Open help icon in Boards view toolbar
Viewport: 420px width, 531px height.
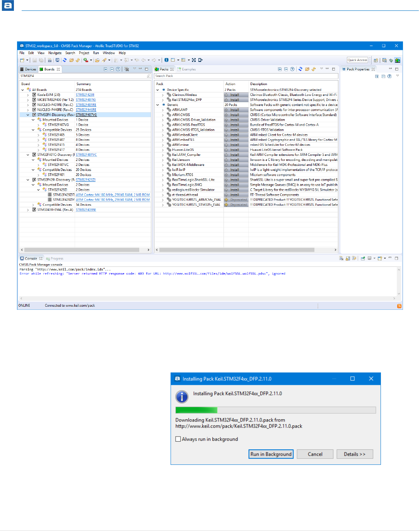[x=118, y=69]
